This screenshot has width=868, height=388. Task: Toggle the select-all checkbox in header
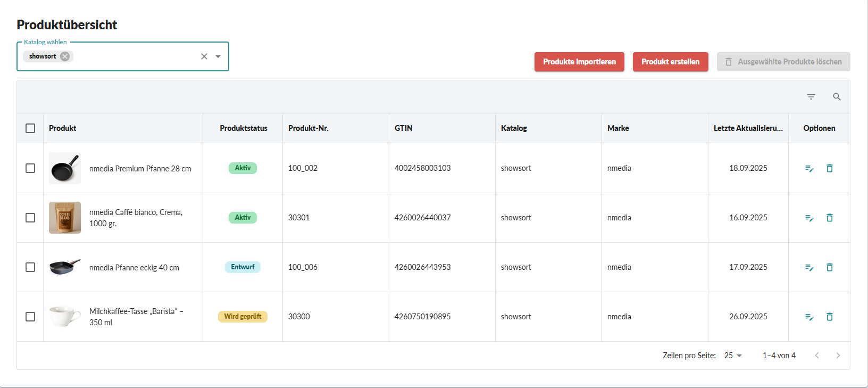[30, 128]
